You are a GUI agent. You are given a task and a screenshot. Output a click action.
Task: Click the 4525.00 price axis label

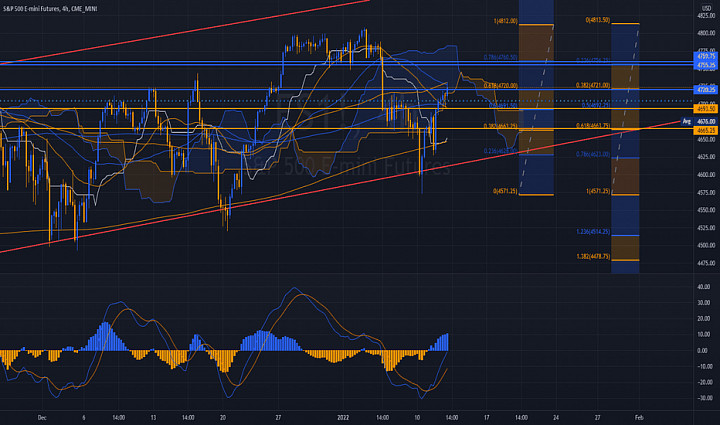[x=706, y=228]
